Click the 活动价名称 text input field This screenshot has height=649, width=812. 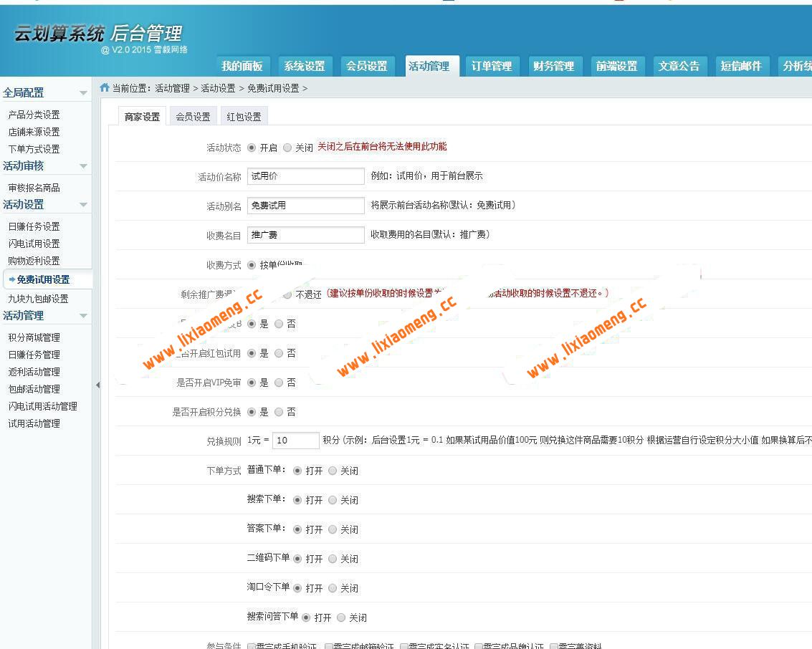(306, 176)
